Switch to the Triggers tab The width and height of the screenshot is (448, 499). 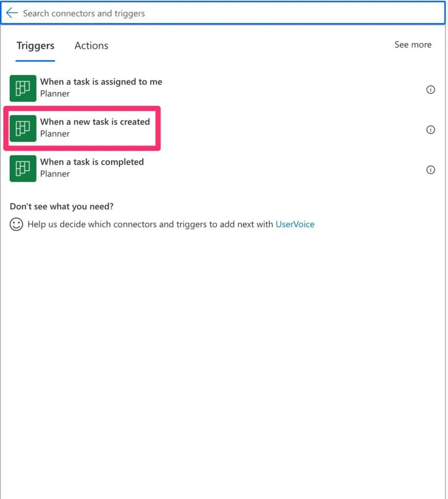(x=35, y=46)
